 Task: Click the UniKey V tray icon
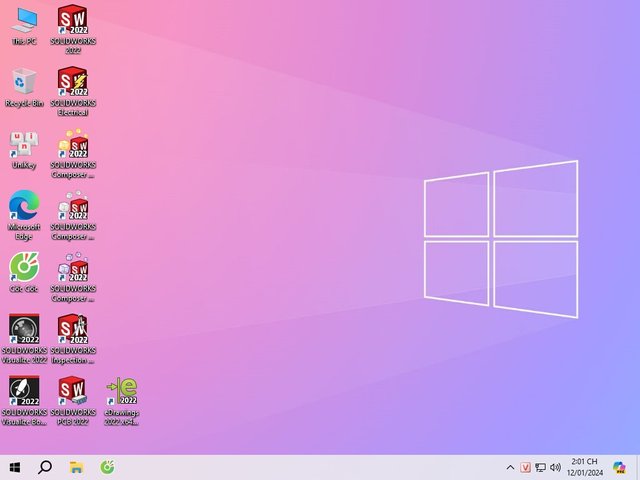click(x=525, y=468)
